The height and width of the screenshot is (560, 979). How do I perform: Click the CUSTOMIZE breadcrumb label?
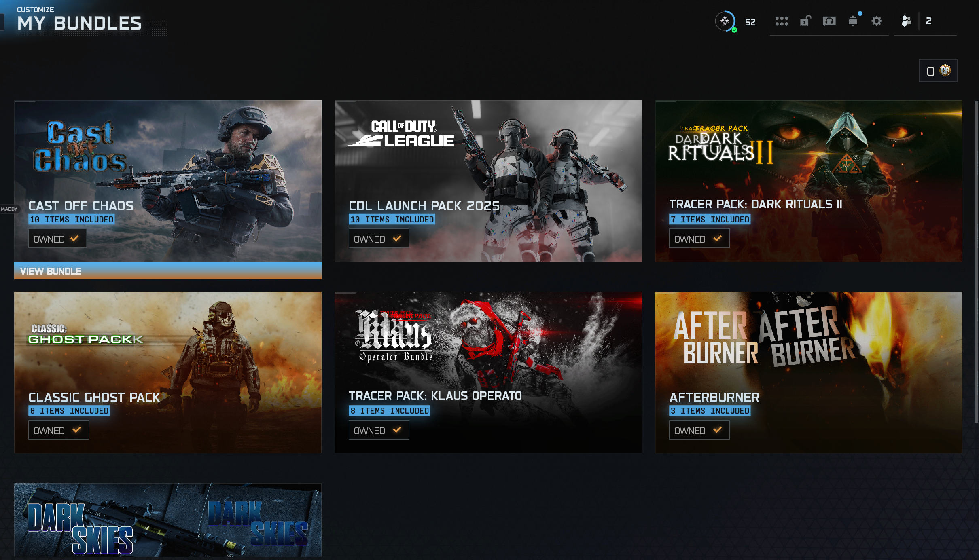(x=36, y=9)
